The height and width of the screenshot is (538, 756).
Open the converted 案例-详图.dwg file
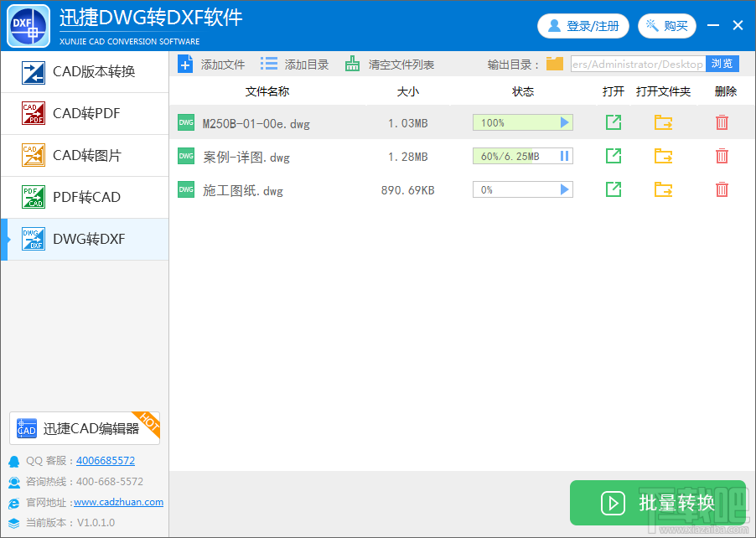coord(614,156)
